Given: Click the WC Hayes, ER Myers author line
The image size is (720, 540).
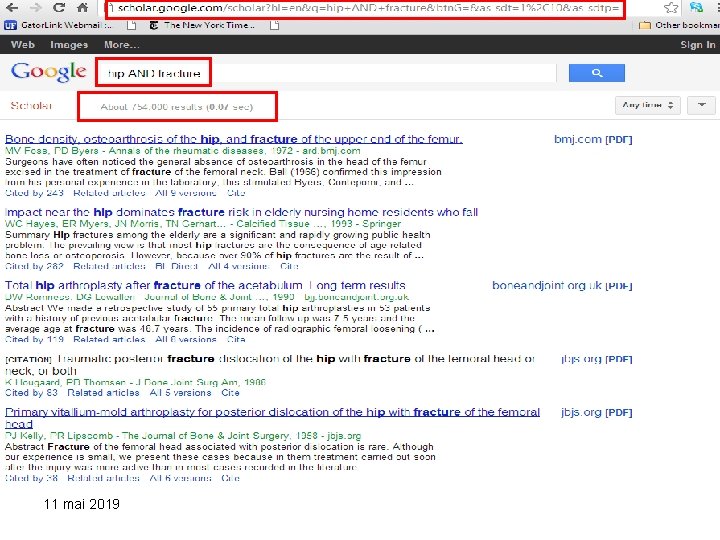Looking at the screenshot, I should click(x=203, y=224).
